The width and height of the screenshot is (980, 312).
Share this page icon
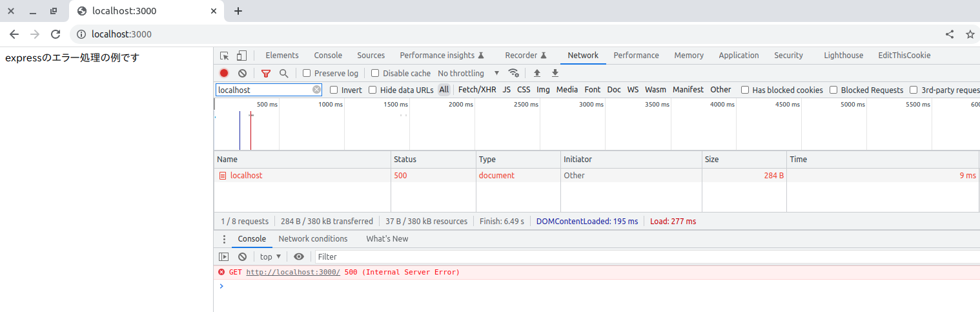(950, 34)
